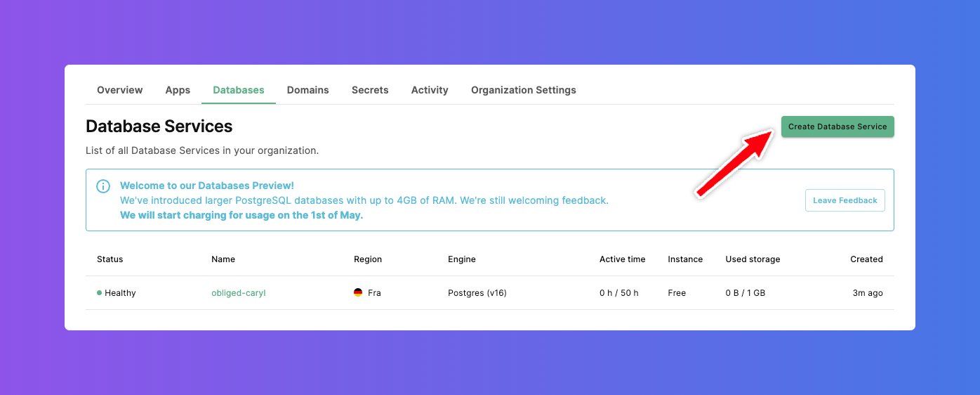Click the Create Database Service button
The width and height of the screenshot is (980, 395).
pos(837,127)
